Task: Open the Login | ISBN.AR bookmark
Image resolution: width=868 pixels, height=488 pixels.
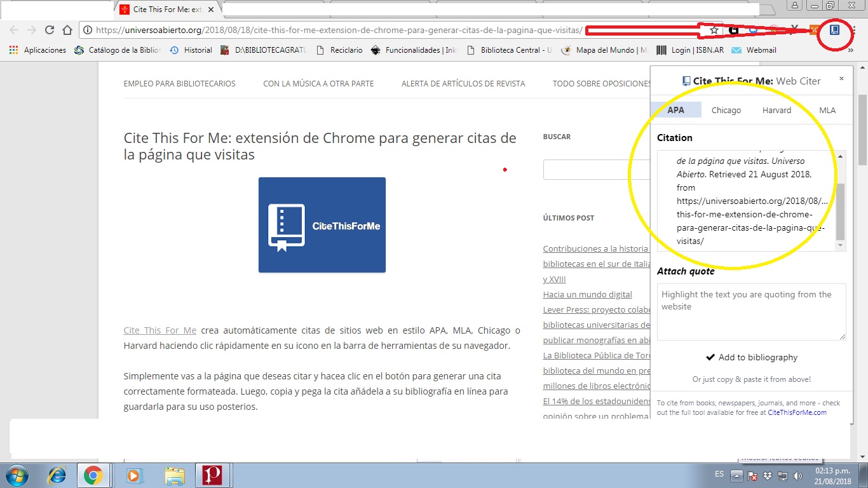Action: click(690, 50)
